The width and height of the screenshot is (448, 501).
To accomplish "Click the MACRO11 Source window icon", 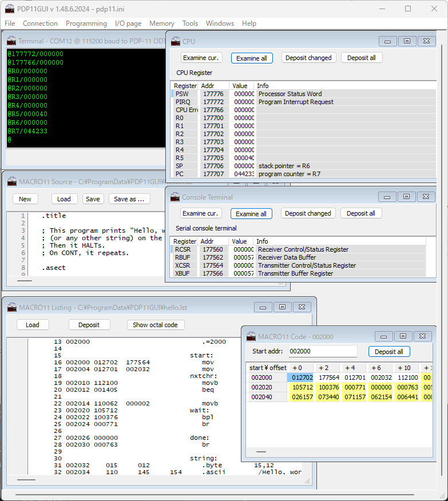I will (x=11, y=182).
